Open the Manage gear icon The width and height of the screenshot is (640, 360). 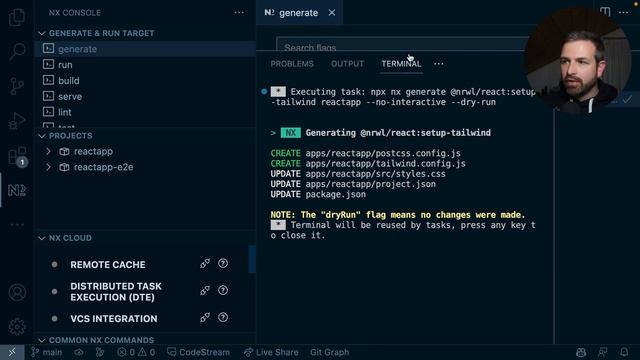(17, 327)
